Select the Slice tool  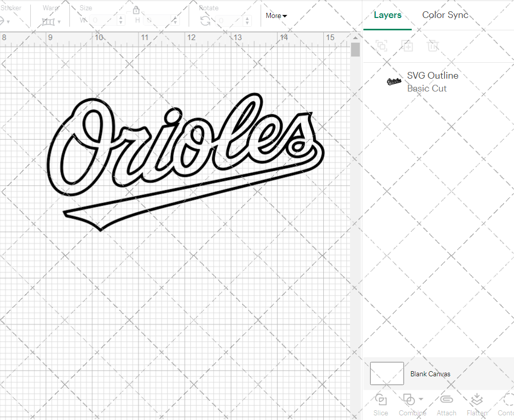[380, 405]
